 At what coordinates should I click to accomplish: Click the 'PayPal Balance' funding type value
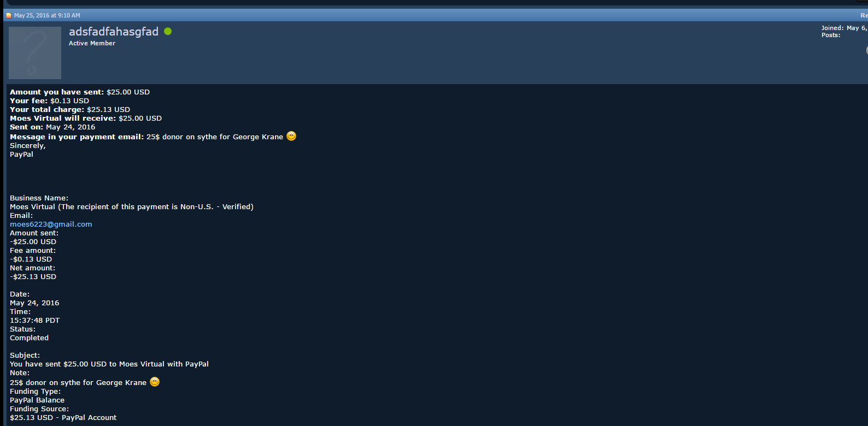tap(37, 400)
